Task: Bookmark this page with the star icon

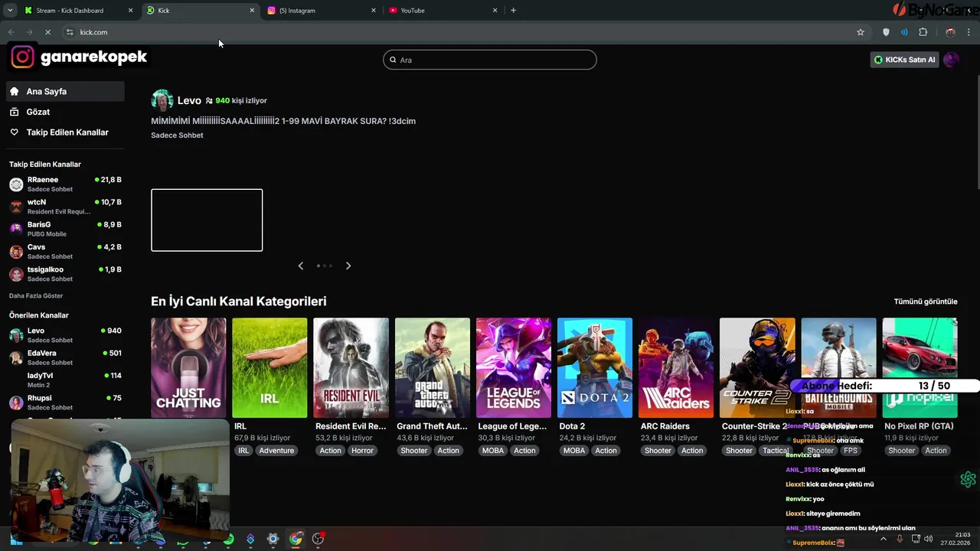Action: [x=861, y=32]
